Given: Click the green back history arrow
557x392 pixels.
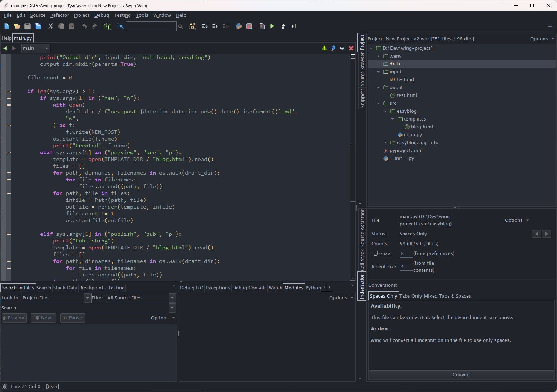Looking at the screenshot, I should pos(5,48).
